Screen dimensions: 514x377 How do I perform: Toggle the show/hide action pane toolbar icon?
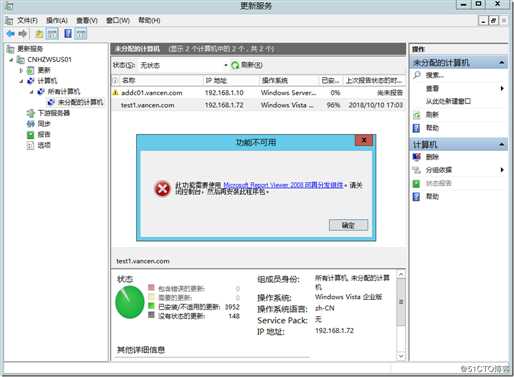coord(81,34)
